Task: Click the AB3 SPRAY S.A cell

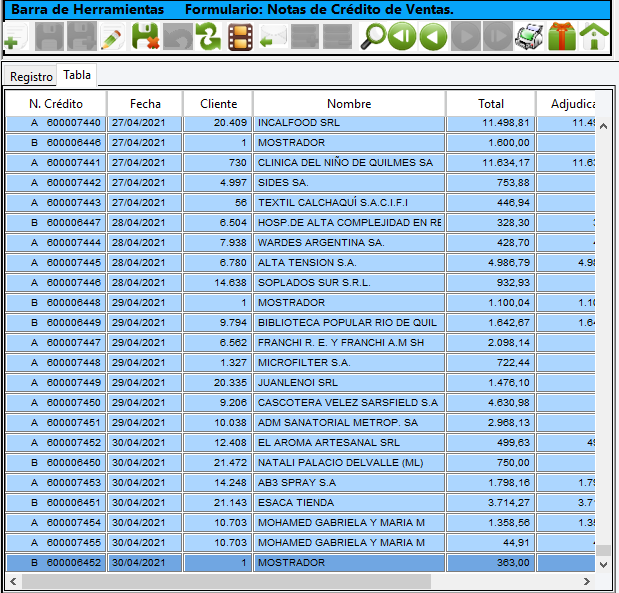Action: pyautogui.click(x=349, y=482)
